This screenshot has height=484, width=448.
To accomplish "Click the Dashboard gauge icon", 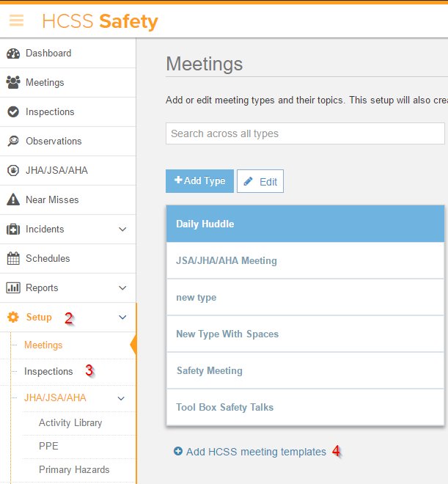I will (x=13, y=54).
